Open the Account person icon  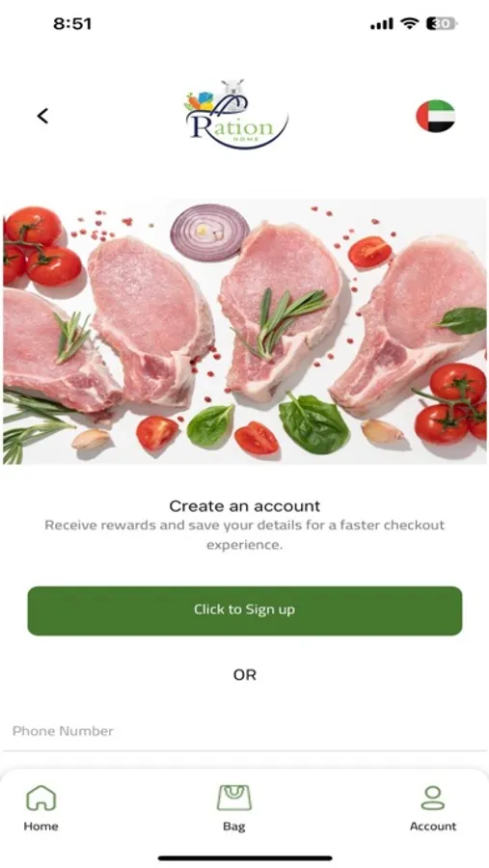[432, 798]
